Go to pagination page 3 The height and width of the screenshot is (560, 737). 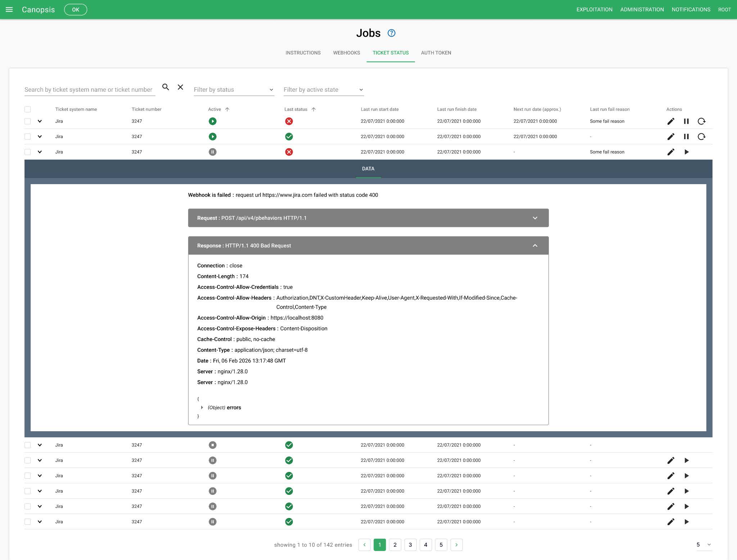(x=410, y=545)
